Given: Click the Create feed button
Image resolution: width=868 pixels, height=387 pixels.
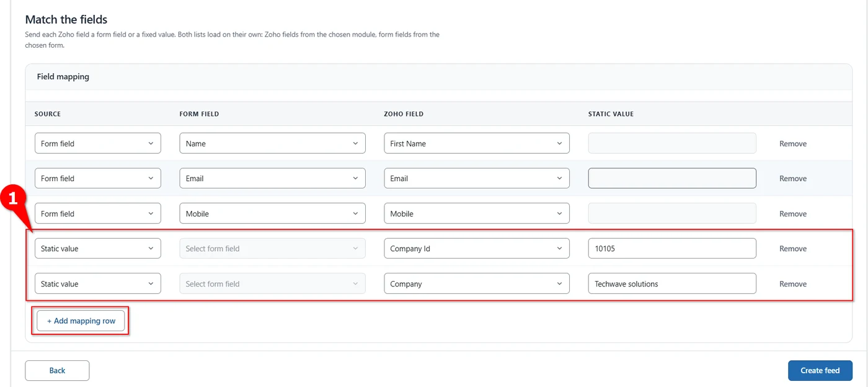Looking at the screenshot, I should click(820, 370).
